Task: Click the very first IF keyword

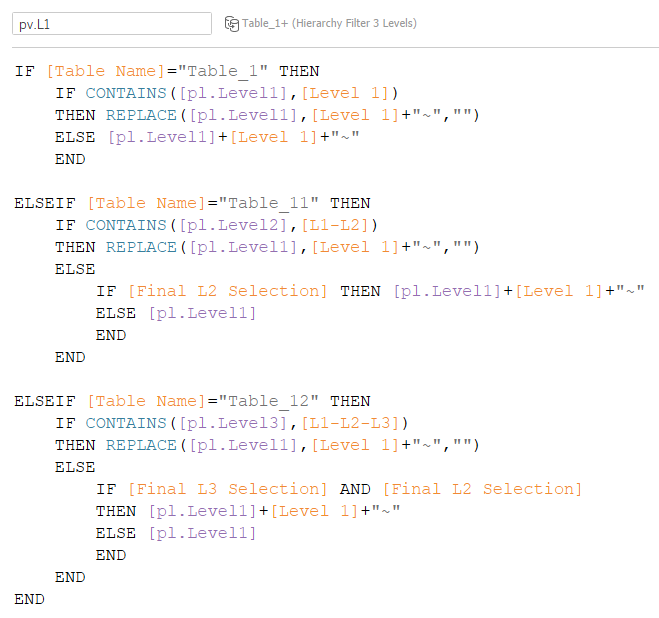Action: tap(24, 71)
